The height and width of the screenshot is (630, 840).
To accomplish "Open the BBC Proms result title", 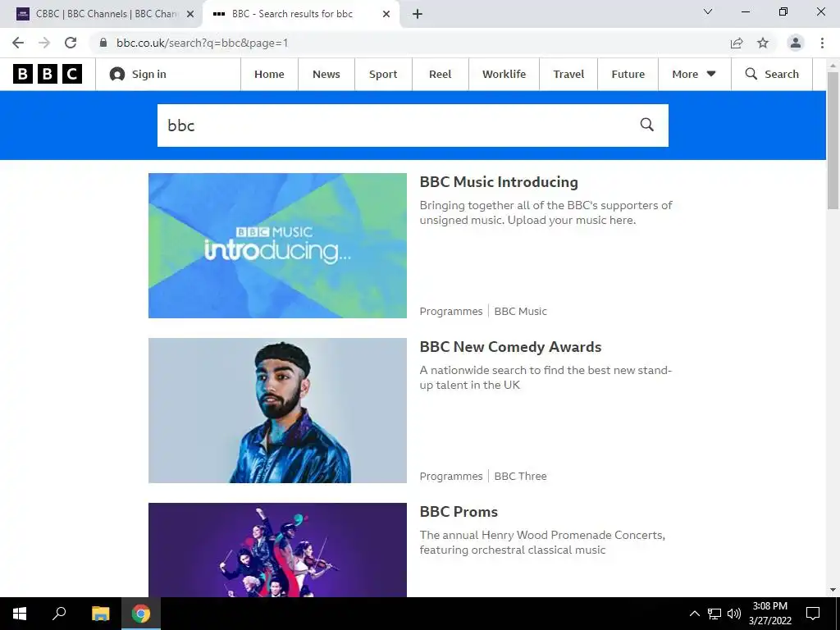I will coord(459,512).
